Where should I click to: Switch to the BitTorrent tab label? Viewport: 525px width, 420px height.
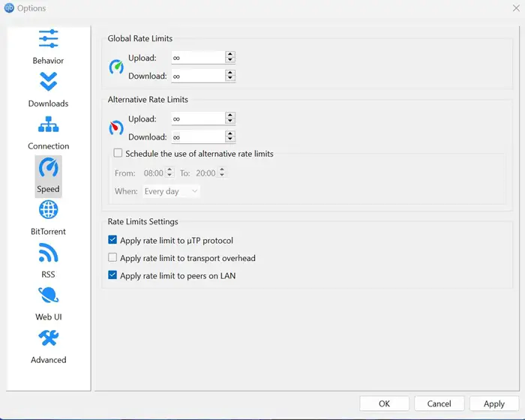point(48,232)
